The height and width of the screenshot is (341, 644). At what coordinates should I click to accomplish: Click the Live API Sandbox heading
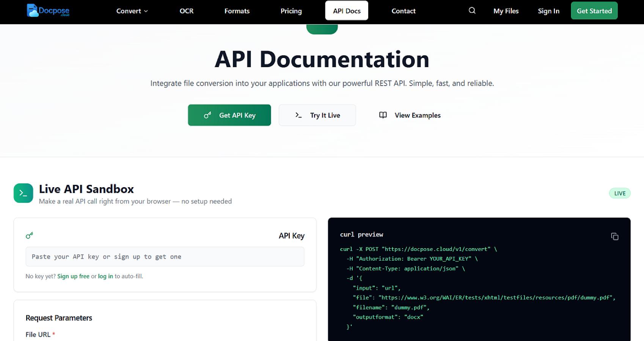click(x=86, y=189)
